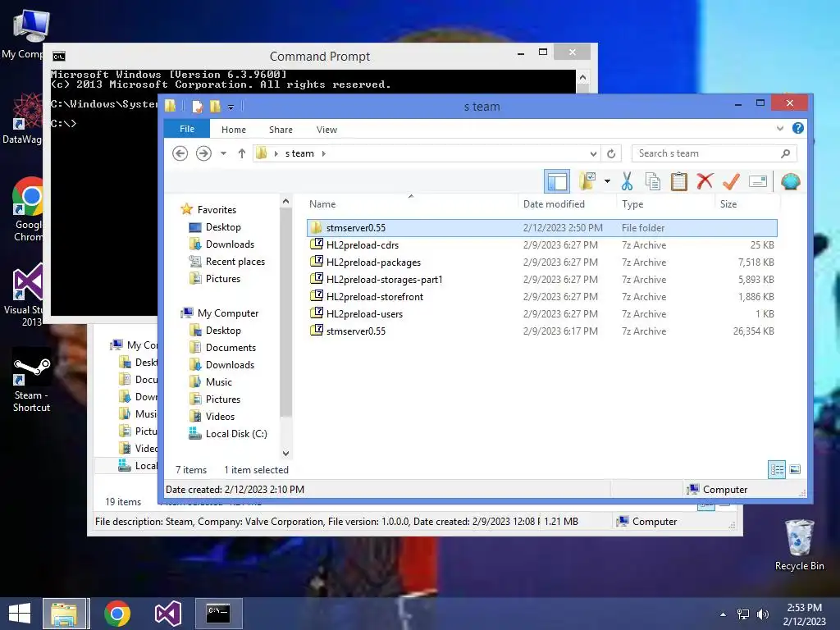This screenshot has width=840, height=630.
Task: Click navigation pane scrollbar down arrow
Action: click(x=286, y=453)
